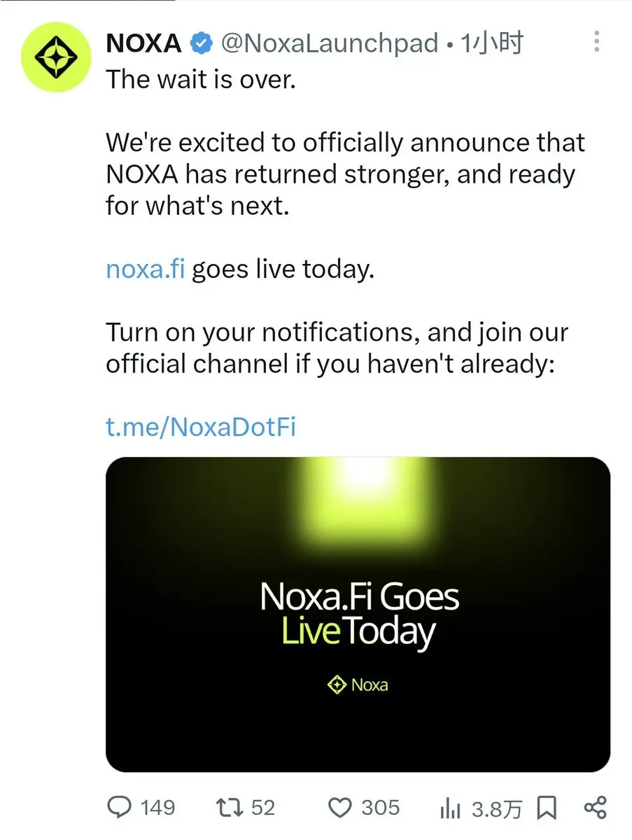Viewport: 632px width, 840px height.
Task: Click the Noxa logo inside the image
Action: point(358,685)
